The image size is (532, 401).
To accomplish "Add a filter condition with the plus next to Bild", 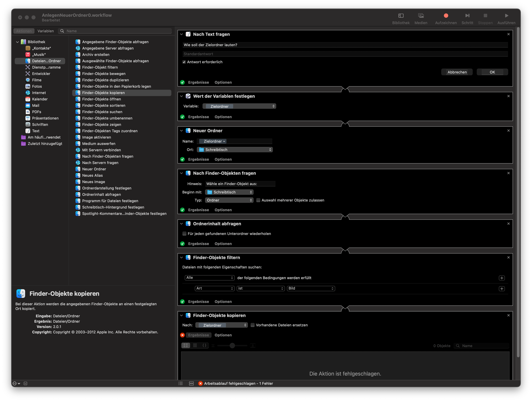I will (x=502, y=289).
